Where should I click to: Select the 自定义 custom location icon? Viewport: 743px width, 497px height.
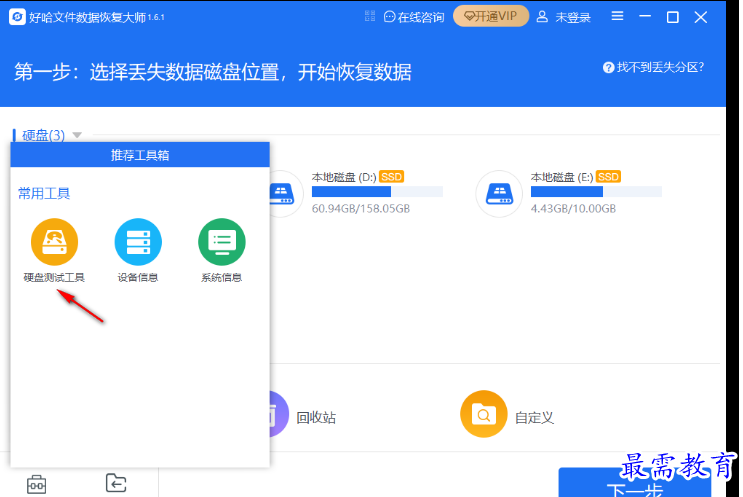(x=484, y=414)
